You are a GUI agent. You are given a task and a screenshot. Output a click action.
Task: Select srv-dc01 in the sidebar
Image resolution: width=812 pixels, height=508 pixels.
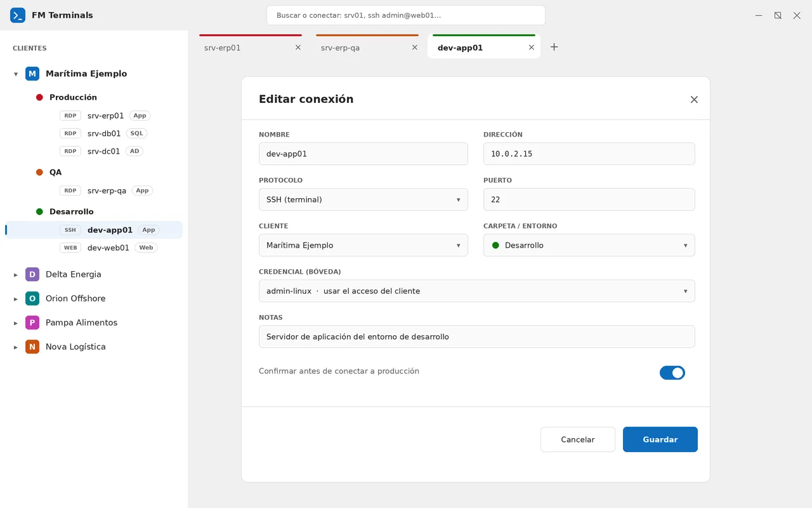94,151
